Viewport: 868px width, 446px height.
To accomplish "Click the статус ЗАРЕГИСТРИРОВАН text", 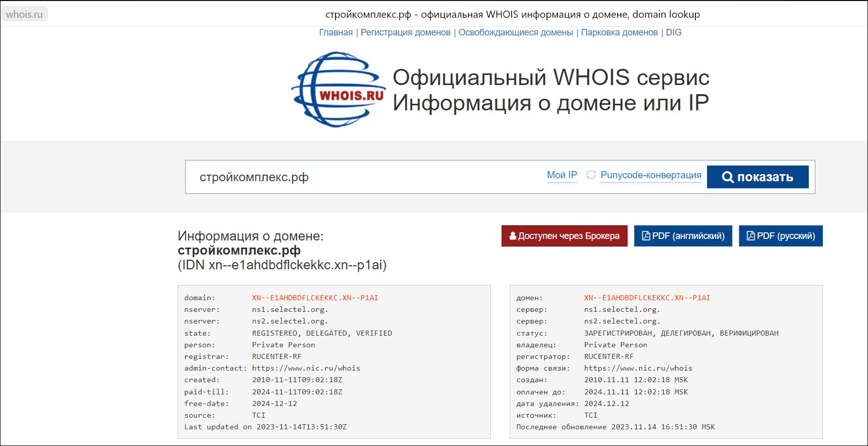I will point(681,333).
